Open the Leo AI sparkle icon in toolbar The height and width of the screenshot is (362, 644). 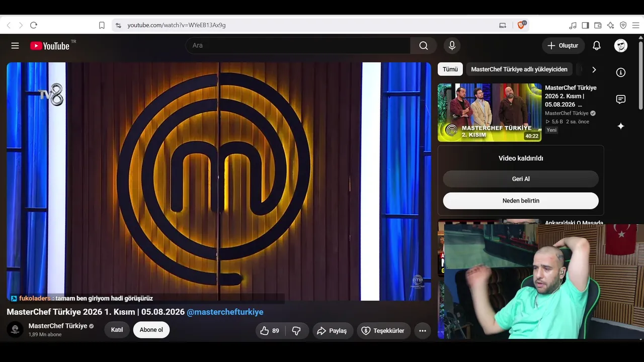(610, 25)
